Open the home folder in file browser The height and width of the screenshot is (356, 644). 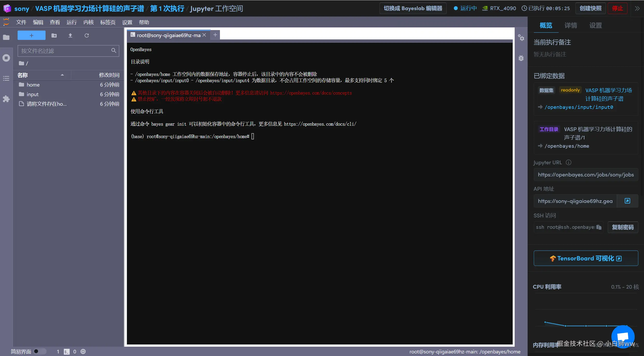point(33,85)
